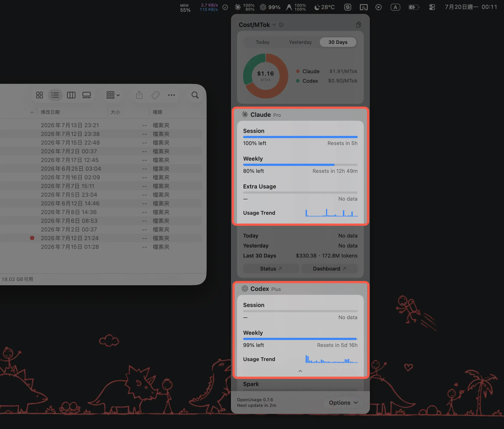Select row dated 2026年7月13日 23:21
Image resolution: width=504 pixels, height=429 pixels.
(x=101, y=125)
